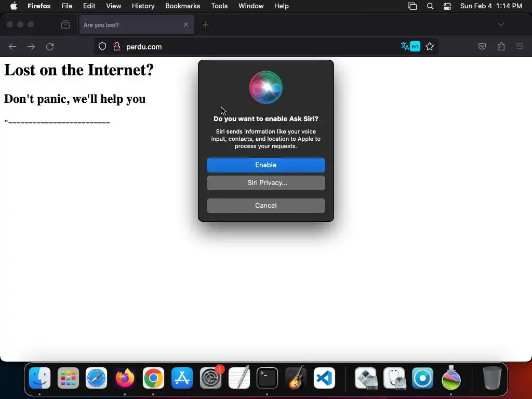Screen dimensions: 532x399
Task: Close the 'Are you lost?' tab
Action: coord(186,24)
